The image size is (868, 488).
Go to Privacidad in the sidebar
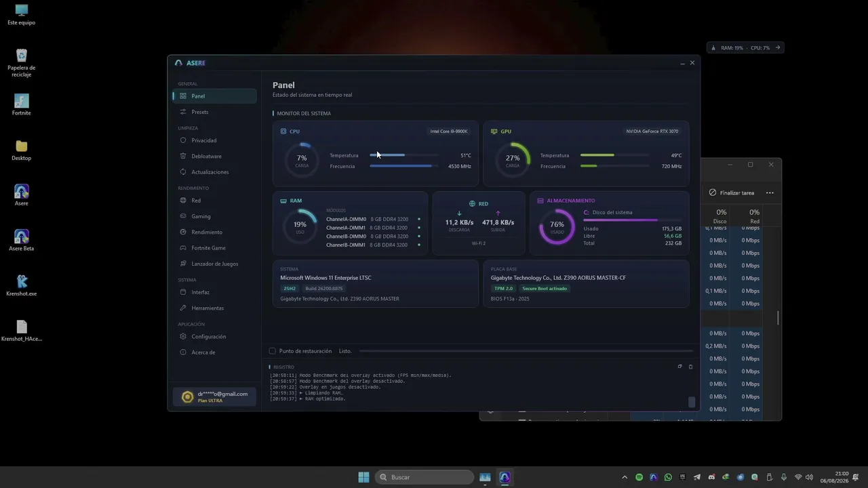click(x=214, y=140)
